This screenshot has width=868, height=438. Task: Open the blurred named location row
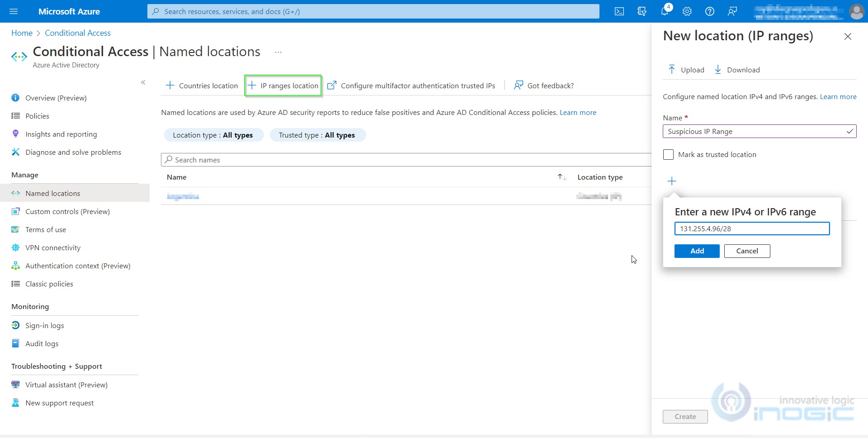point(183,196)
